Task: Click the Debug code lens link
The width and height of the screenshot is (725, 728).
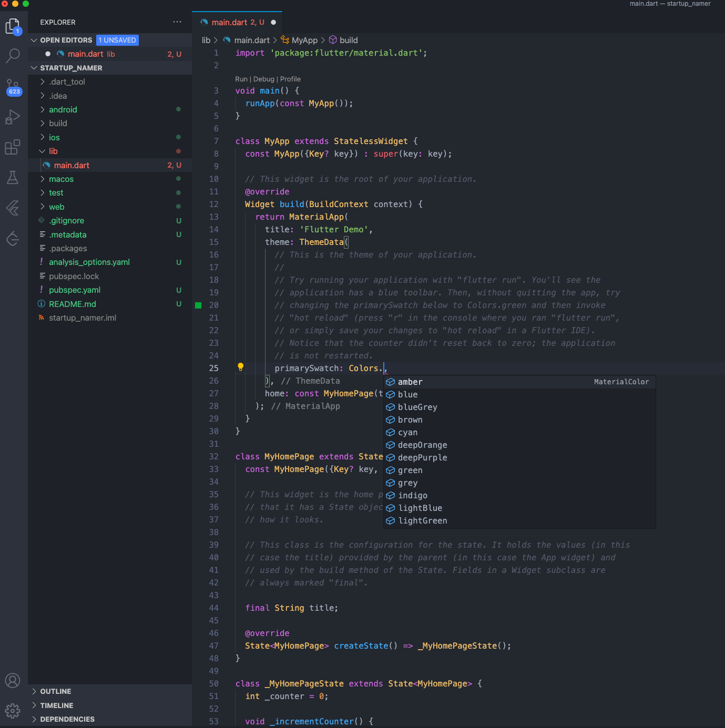Action: 263,79
